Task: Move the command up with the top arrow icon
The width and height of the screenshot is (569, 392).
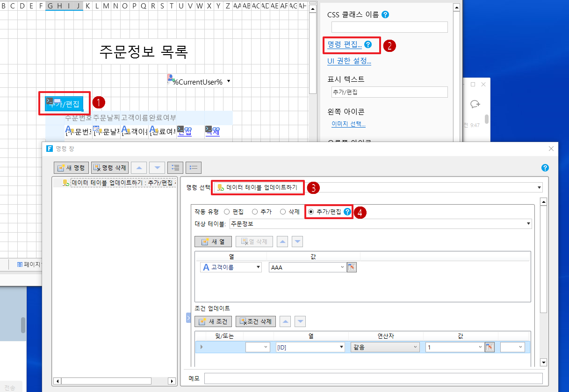Action: click(x=141, y=168)
